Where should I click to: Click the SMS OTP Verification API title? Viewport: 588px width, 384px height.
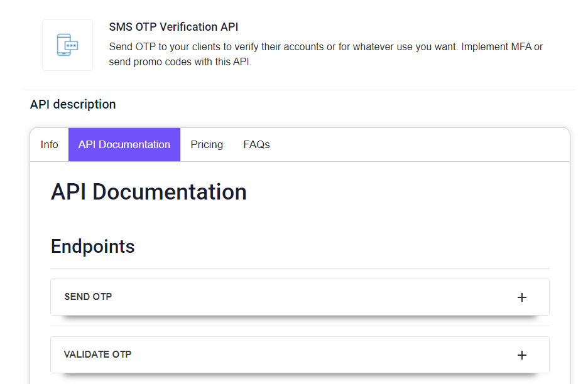click(173, 27)
